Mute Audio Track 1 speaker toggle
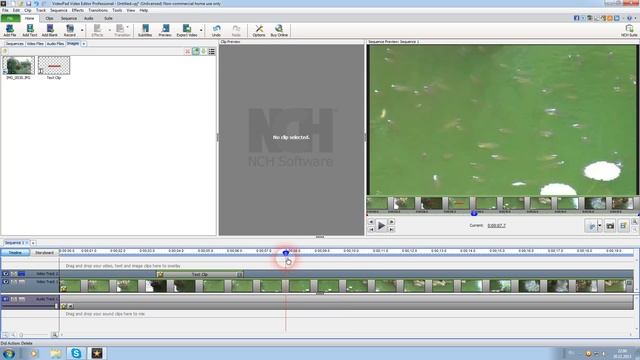The image size is (640, 360). coord(5,299)
